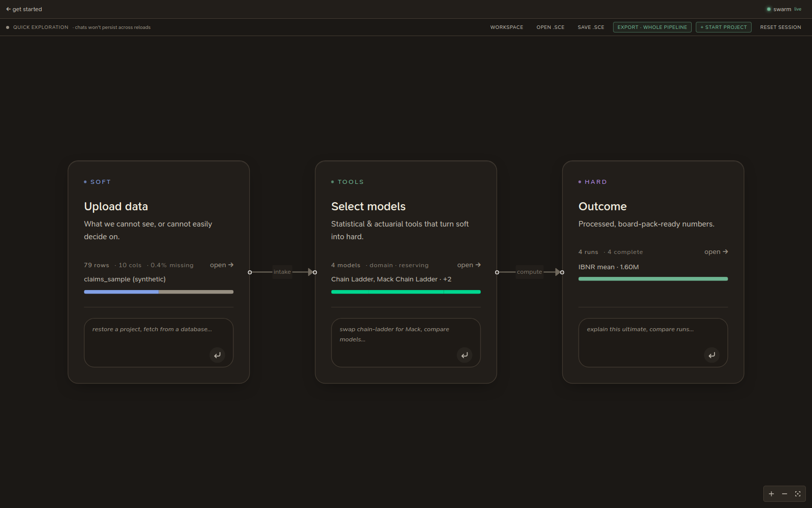Open the Workspace menu item
This screenshot has width=812, height=508.
click(506, 27)
